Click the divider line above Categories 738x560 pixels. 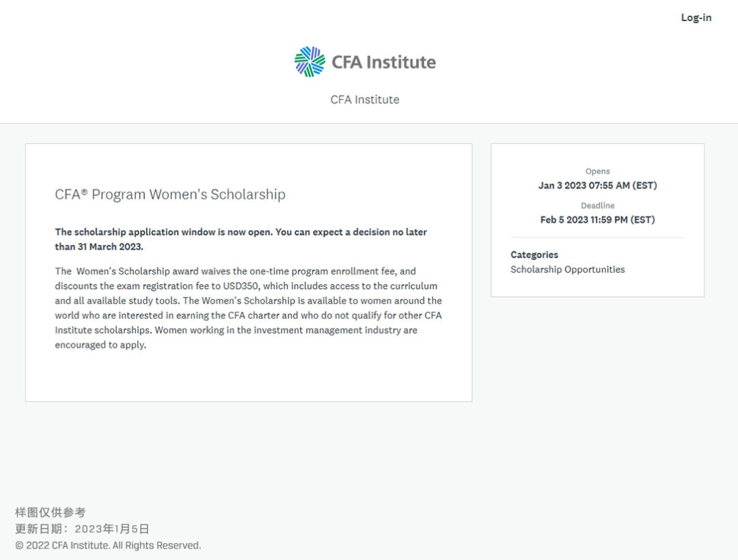coord(598,238)
